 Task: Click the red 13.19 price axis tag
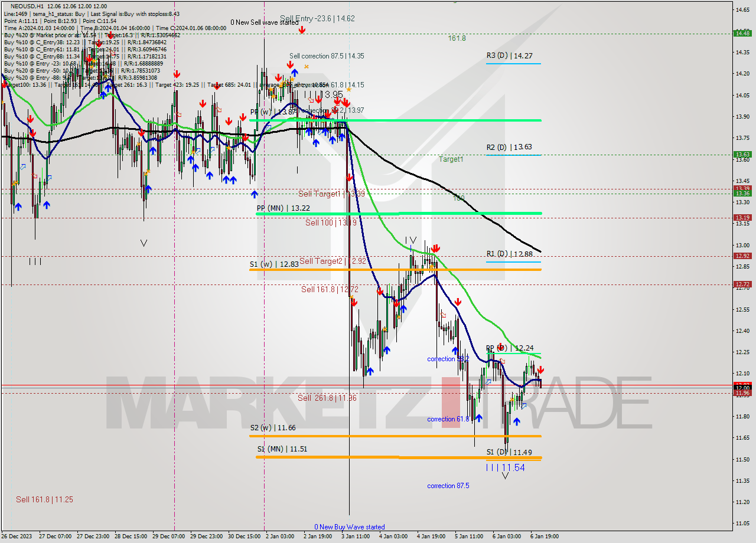click(742, 217)
